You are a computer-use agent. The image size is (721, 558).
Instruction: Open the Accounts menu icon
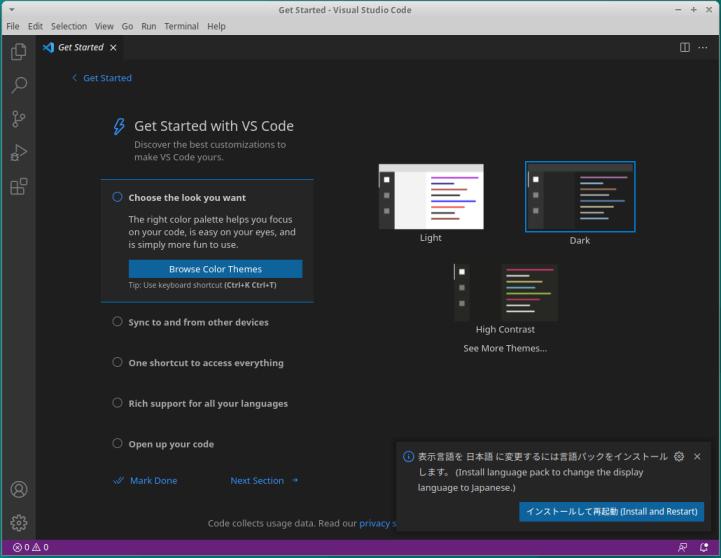(x=19, y=490)
